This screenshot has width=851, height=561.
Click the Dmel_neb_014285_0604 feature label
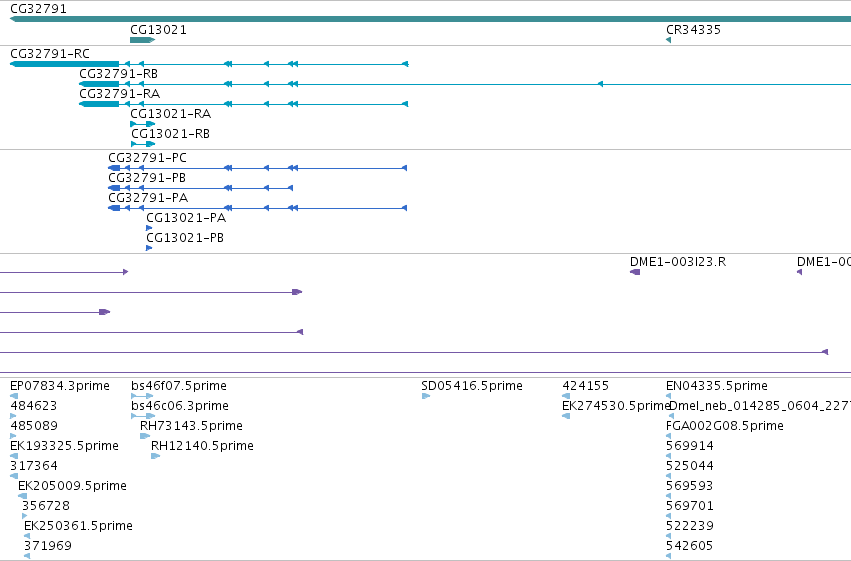pyautogui.click(x=760, y=405)
